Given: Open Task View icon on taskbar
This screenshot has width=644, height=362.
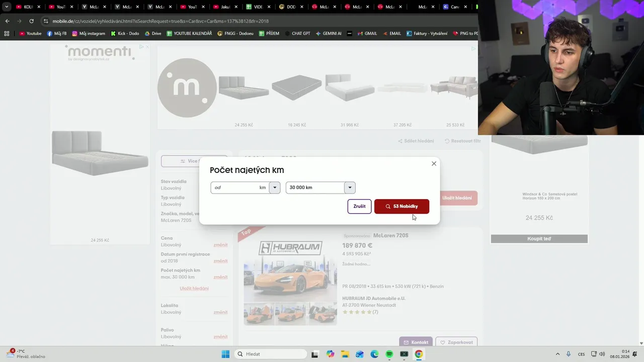Looking at the screenshot, I should [314, 354].
